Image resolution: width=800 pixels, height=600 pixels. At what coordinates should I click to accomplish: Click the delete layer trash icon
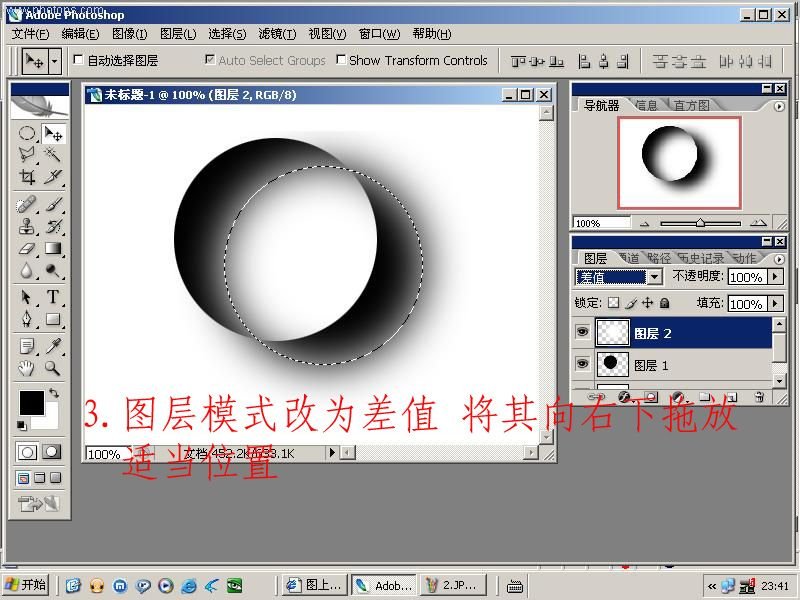[x=758, y=397]
